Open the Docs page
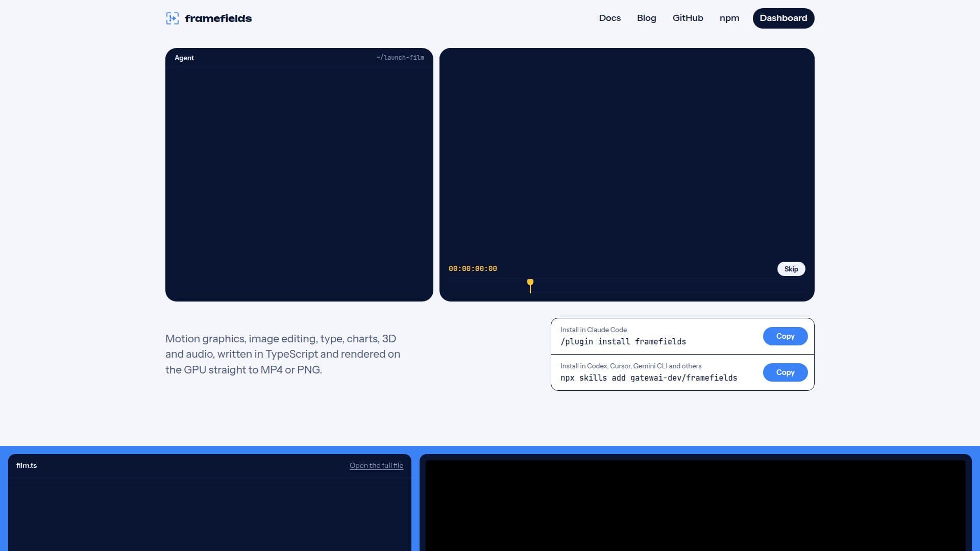The width and height of the screenshot is (980, 551). click(609, 18)
